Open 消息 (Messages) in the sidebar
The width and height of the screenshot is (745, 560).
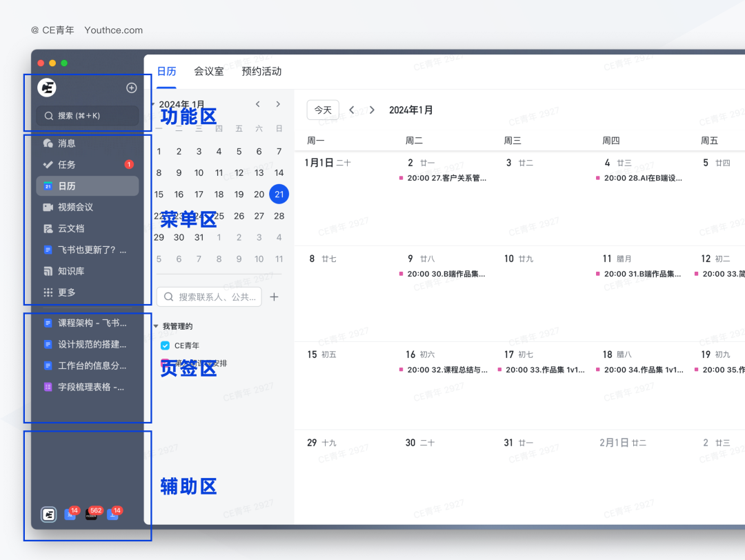(67, 143)
